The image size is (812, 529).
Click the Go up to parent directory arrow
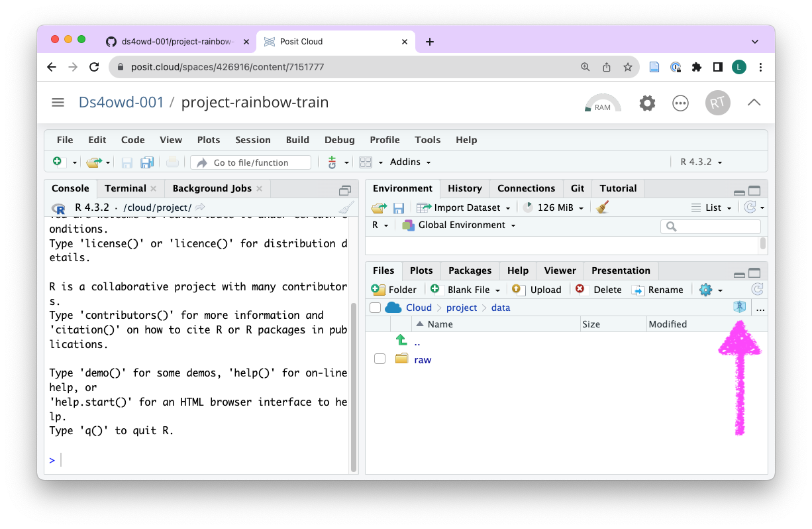(x=401, y=341)
